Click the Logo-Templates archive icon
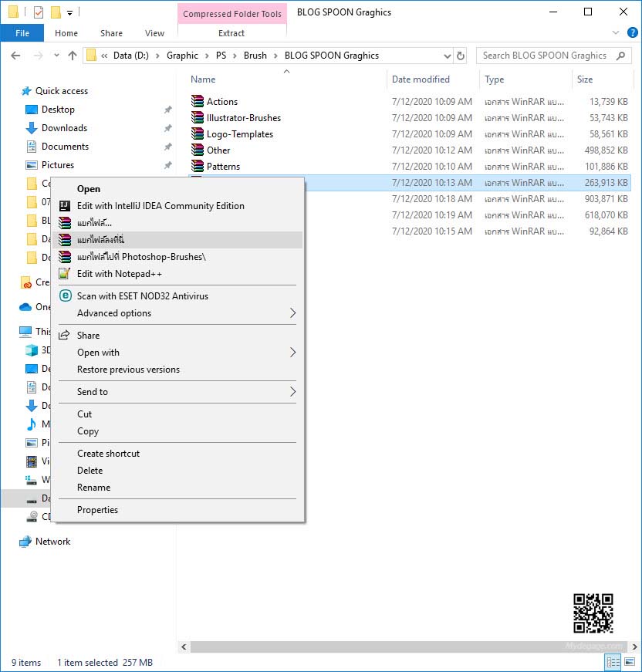The image size is (642, 672). 197,133
